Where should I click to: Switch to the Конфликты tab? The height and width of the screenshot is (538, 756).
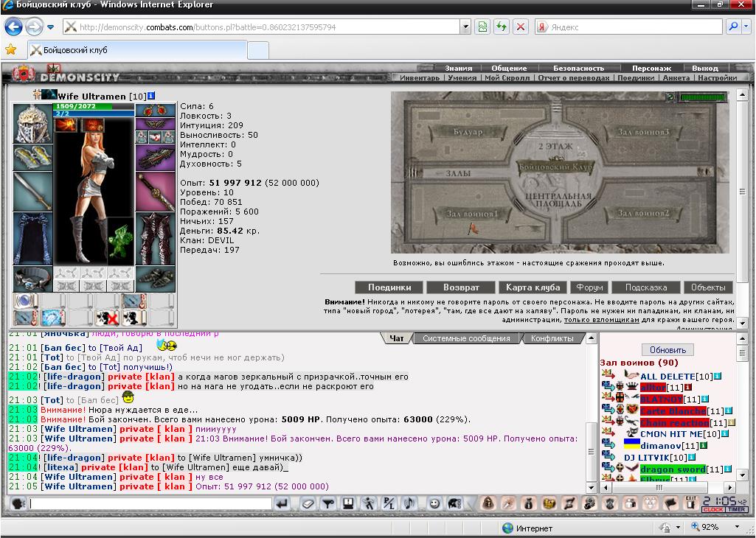tap(552, 338)
